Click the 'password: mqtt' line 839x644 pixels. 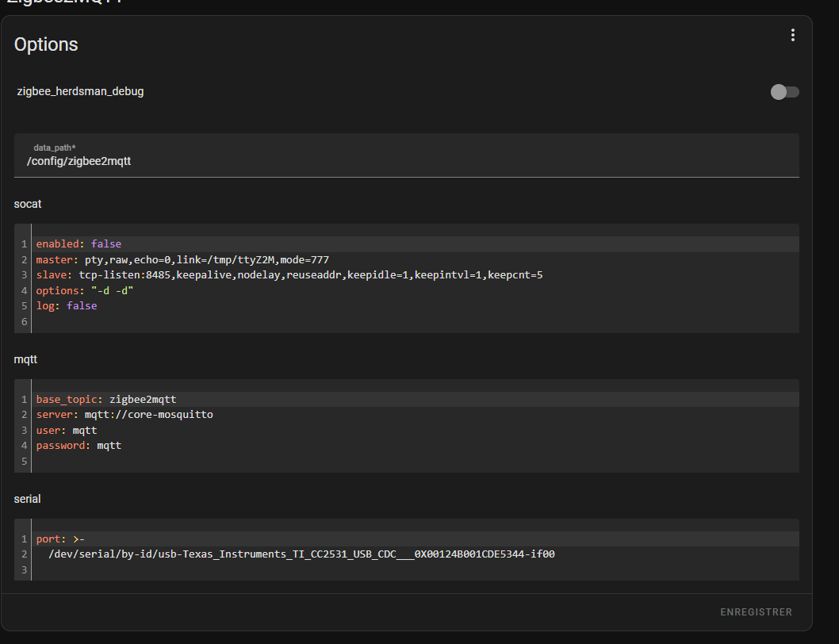(79, 446)
